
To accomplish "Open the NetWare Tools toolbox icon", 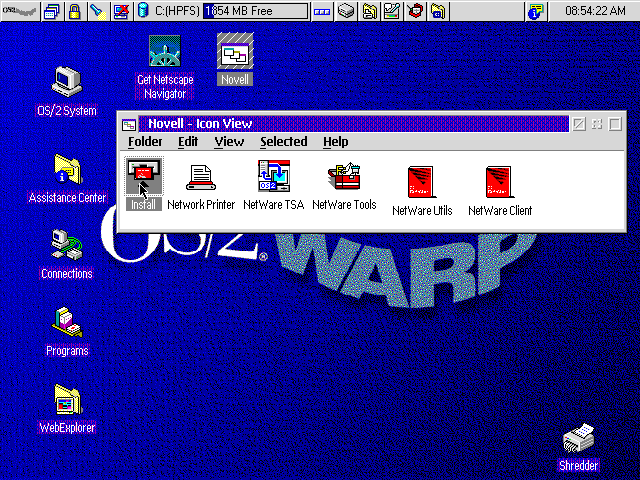I will 344,176.
